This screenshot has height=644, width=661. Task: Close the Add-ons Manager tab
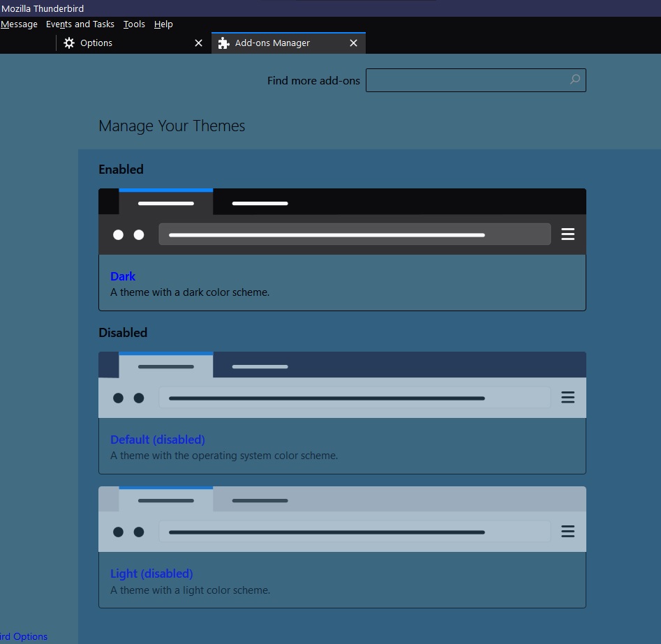[x=354, y=43]
